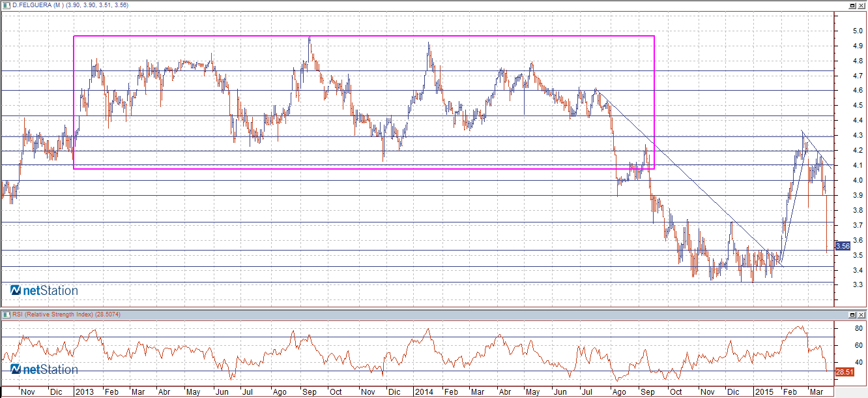This screenshot has height=398, width=868.
Task: Click the netStation logo in RSI panel
Action: pos(44,370)
